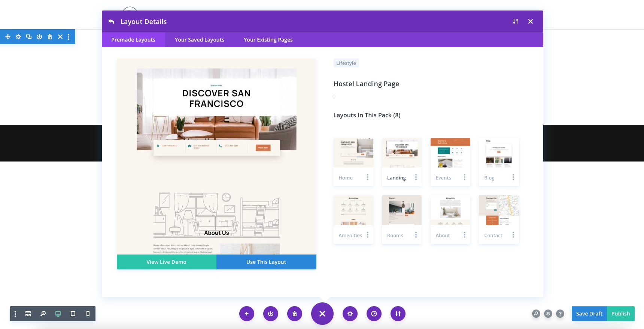Click the gray help question mark icon
Image resolution: width=644 pixels, height=329 pixels.
tap(560, 314)
